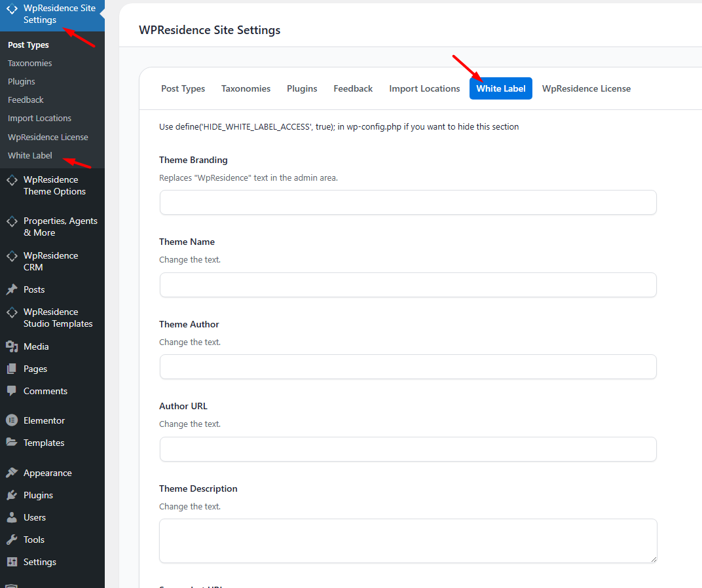Image resolution: width=702 pixels, height=588 pixels.
Task: Go to Media in admin sidebar
Action: [x=52, y=346]
